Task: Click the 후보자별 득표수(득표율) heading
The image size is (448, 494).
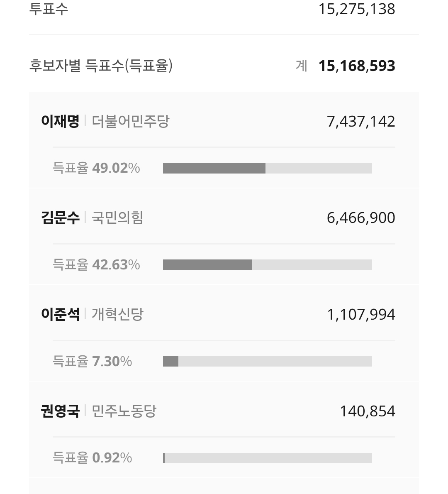Action: pos(101,66)
